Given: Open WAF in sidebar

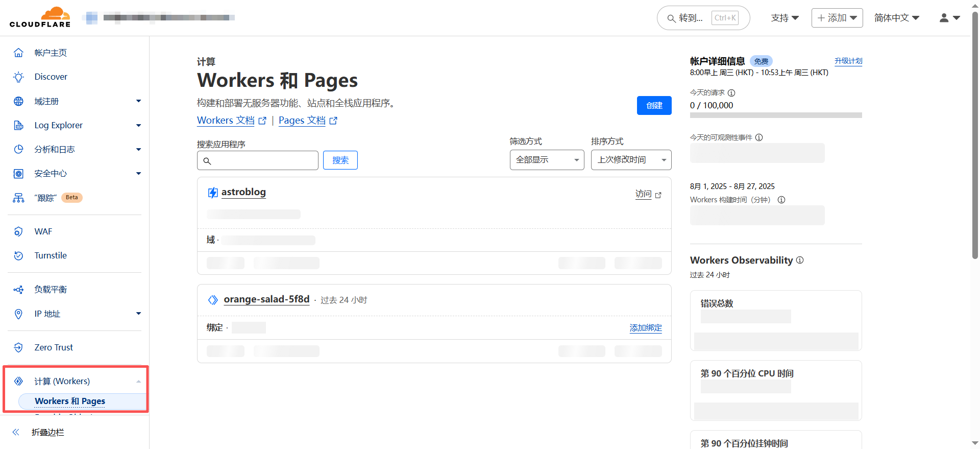Looking at the screenshot, I should (43, 231).
